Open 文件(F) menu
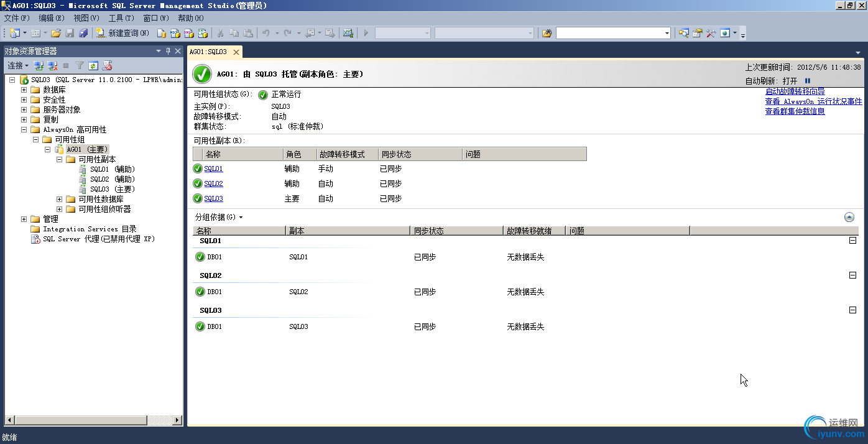The height and width of the screenshot is (444, 868). point(17,18)
